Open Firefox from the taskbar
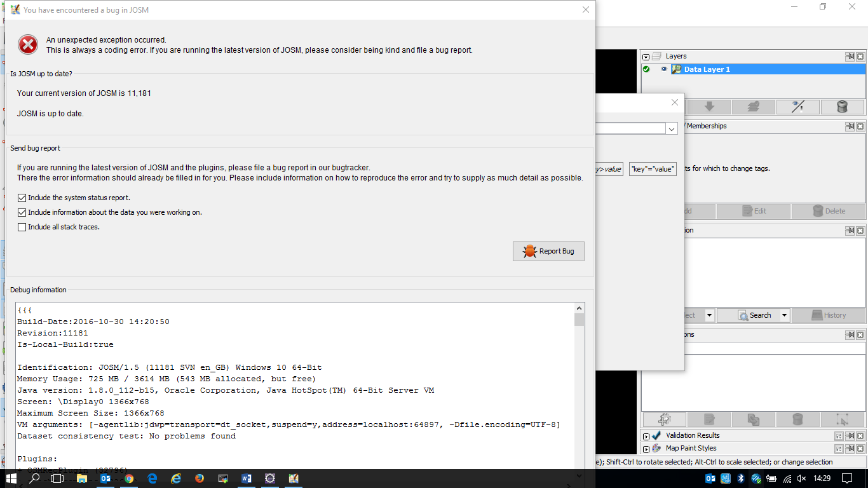This screenshot has height=488, width=868. coord(200,478)
